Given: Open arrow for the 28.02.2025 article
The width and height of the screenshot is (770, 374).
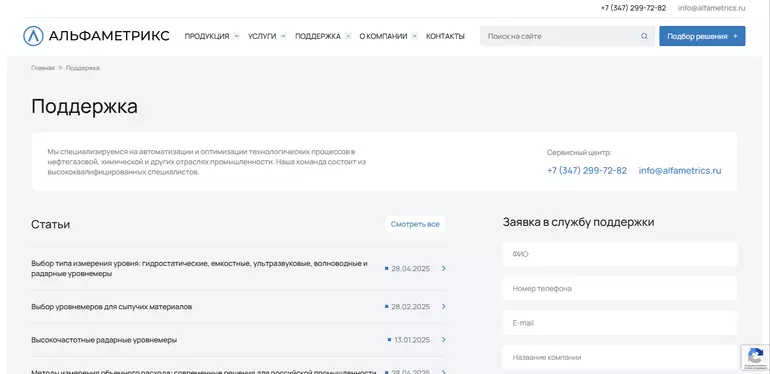Looking at the screenshot, I should 443,306.
